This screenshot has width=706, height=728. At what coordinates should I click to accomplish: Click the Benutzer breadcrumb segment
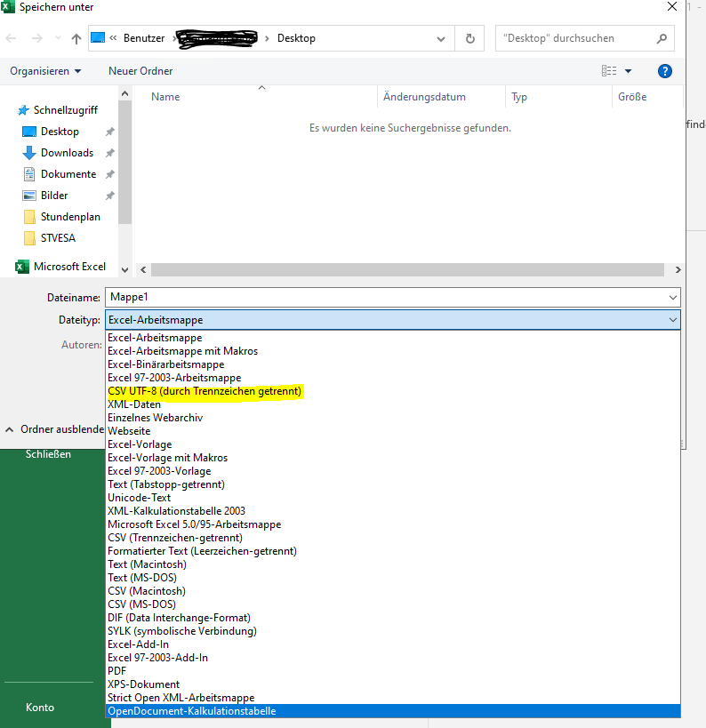click(x=144, y=38)
